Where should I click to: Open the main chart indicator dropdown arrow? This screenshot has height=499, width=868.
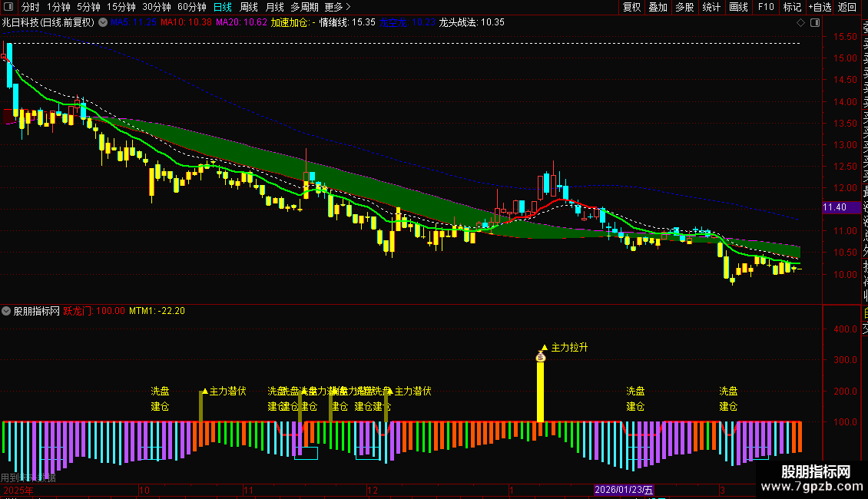(x=103, y=22)
